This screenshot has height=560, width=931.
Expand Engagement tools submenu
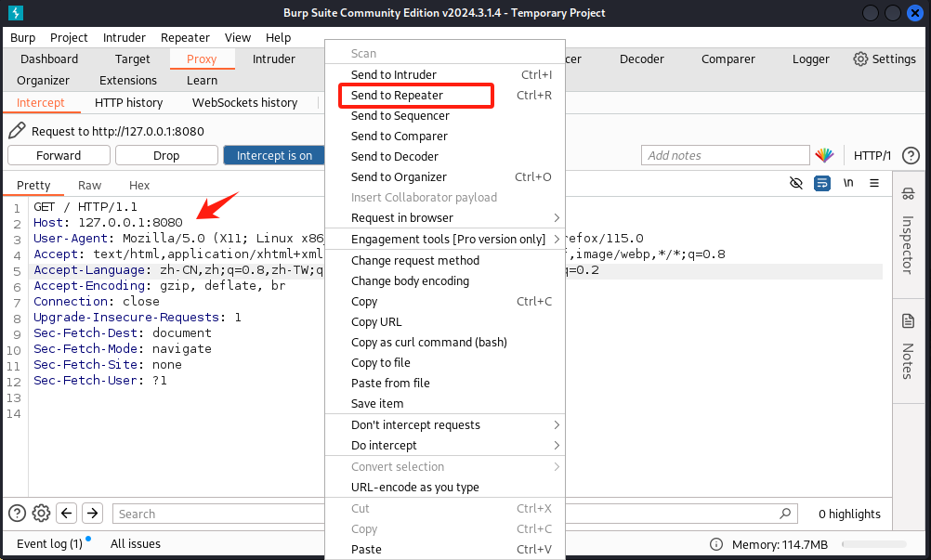tap(445, 239)
